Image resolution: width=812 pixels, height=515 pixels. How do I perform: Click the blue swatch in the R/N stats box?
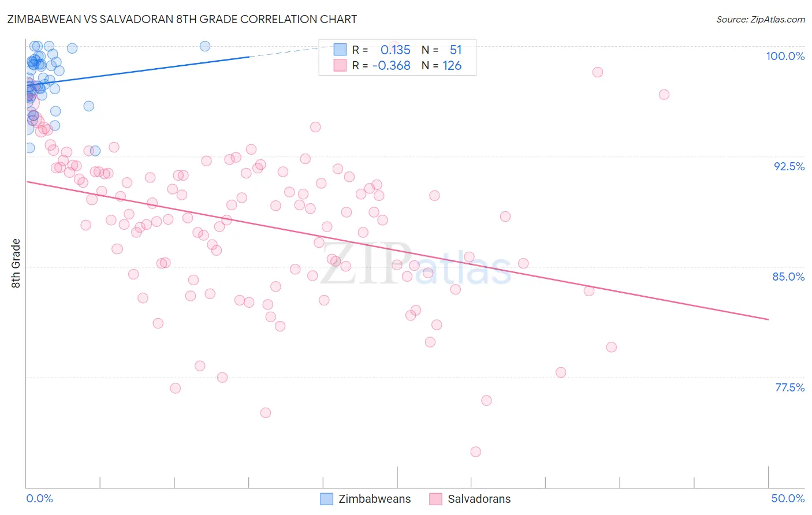coord(340,50)
